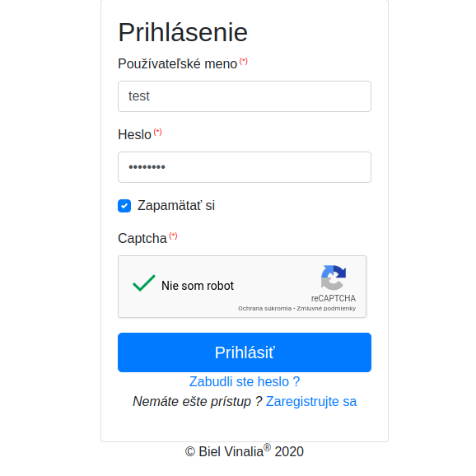
Task: Open the Zabudli ste heslo link
Action: (x=245, y=381)
